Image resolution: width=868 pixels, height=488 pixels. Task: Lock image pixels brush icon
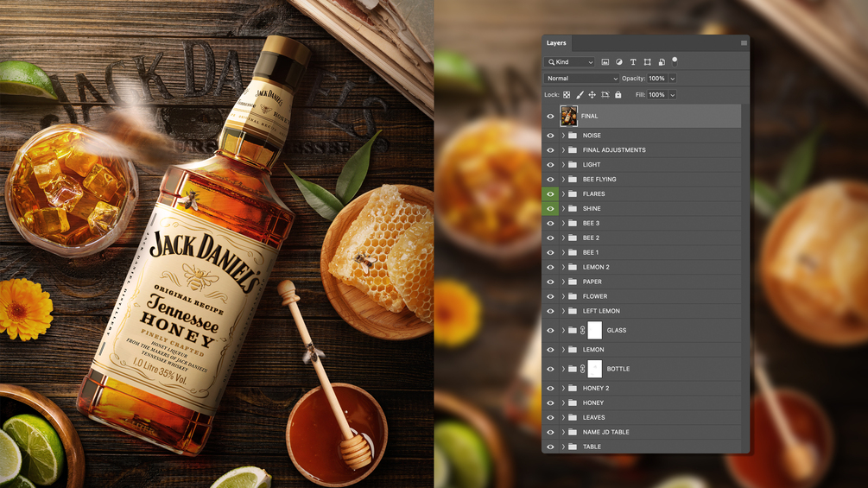point(580,95)
